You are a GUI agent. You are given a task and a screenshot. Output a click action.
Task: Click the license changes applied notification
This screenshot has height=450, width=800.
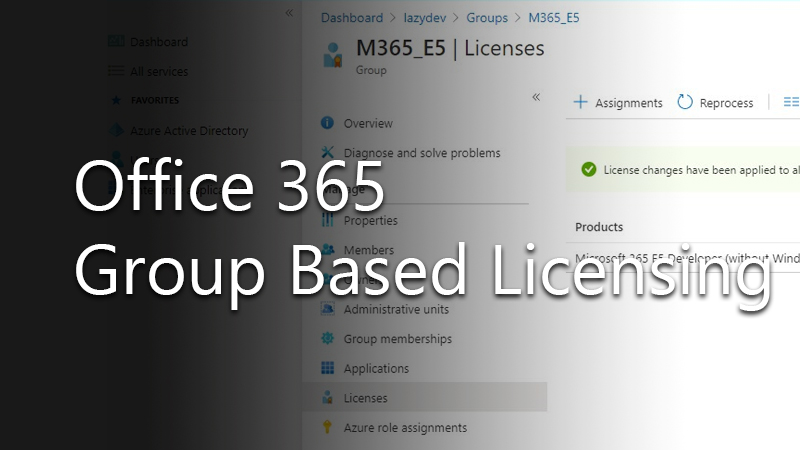click(x=683, y=170)
